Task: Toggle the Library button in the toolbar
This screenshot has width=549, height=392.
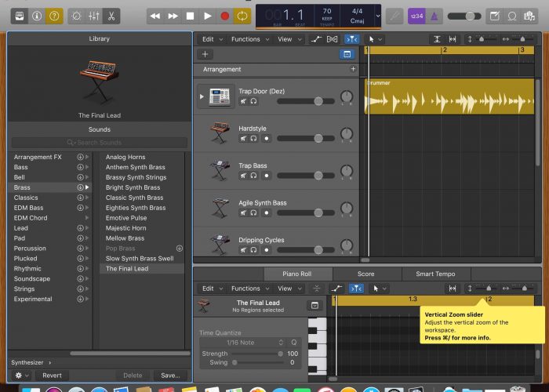Action: pyautogui.click(x=20, y=16)
